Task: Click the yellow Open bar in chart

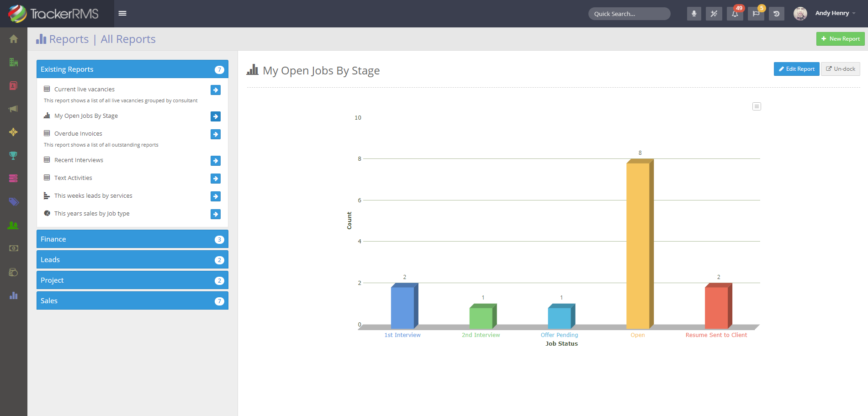Action: point(640,244)
